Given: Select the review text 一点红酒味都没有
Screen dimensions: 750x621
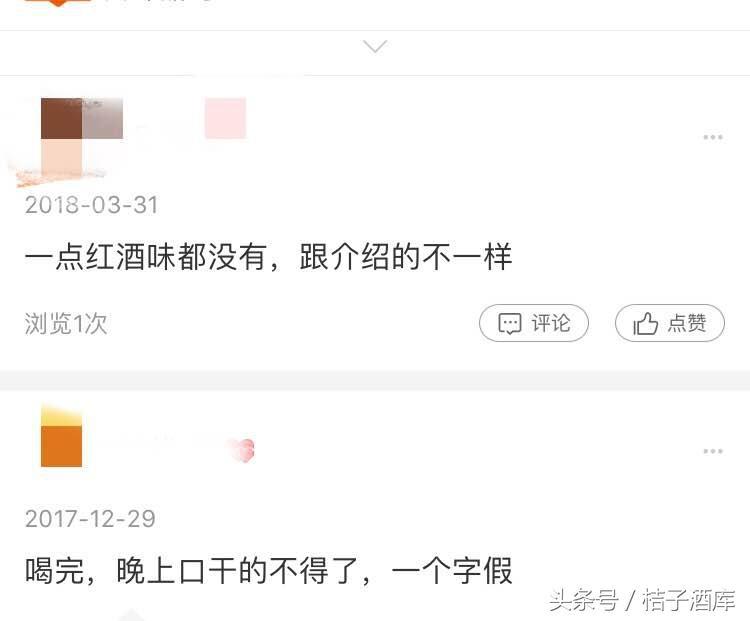Looking at the screenshot, I should (145, 256).
